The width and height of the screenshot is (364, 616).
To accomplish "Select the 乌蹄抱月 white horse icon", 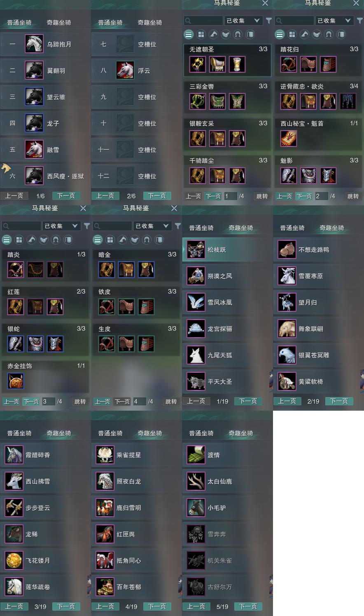I will pyautogui.click(x=34, y=44).
